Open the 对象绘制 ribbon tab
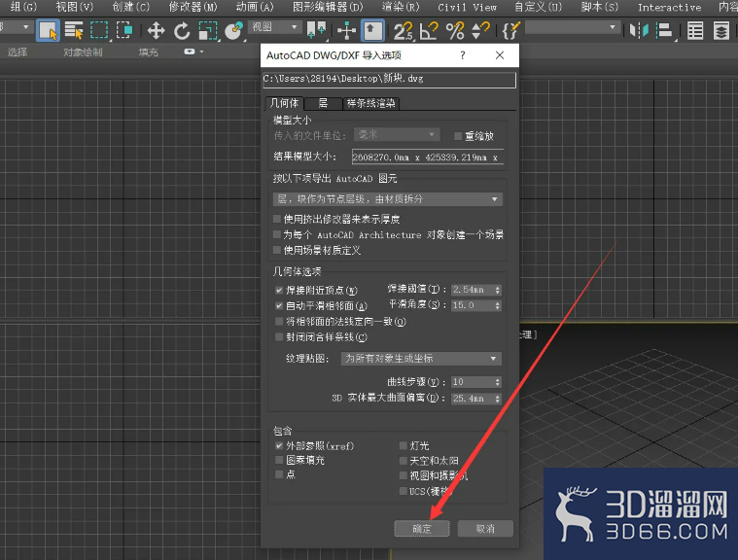Screen dimensions: 738x560 (83, 52)
